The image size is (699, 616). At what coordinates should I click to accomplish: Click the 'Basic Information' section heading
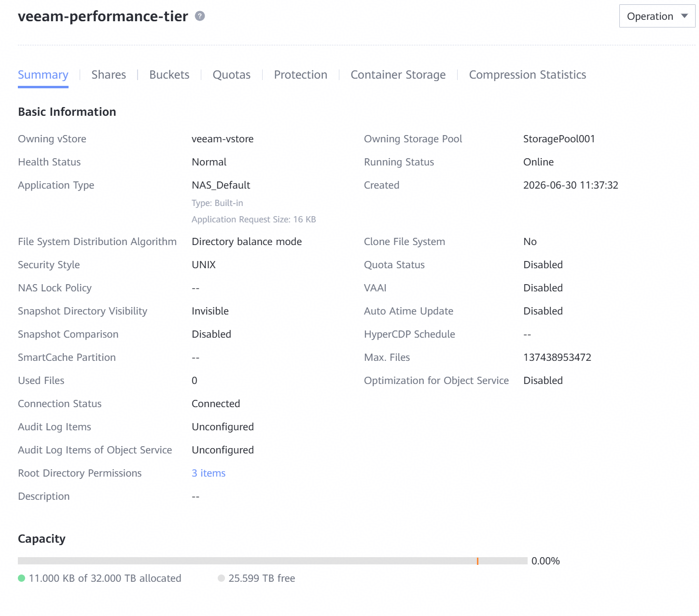(x=67, y=112)
